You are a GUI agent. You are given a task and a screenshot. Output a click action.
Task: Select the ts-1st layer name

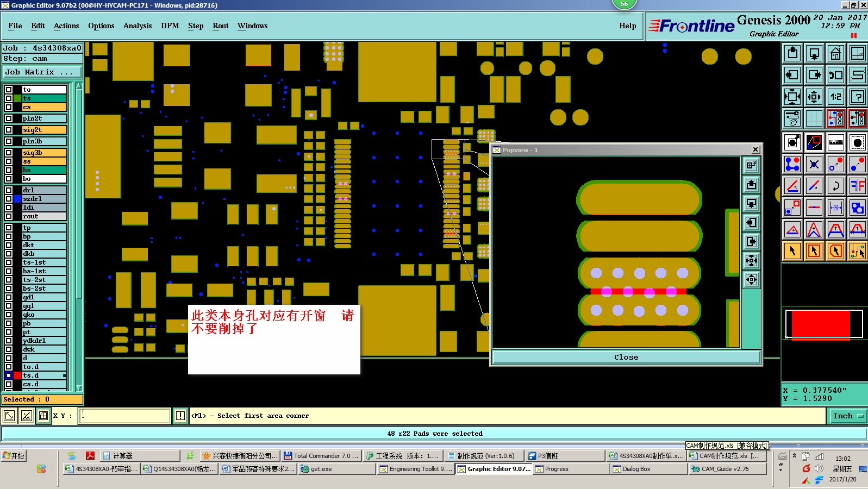click(x=44, y=262)
